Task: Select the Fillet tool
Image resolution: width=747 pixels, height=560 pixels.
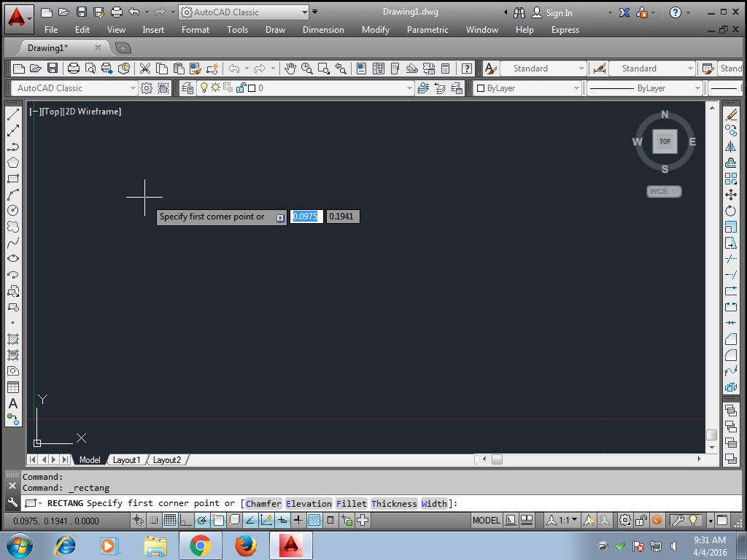Action: point(732,354)
